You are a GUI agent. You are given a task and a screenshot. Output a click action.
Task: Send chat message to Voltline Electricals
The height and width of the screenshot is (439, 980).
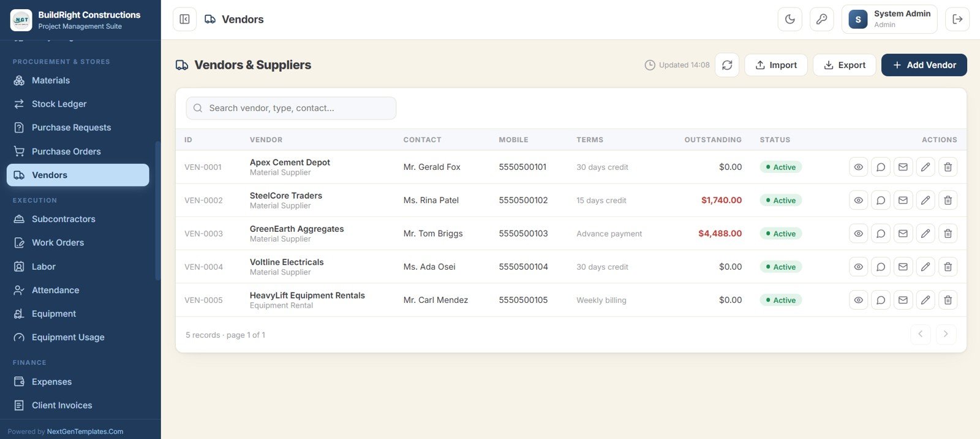click(x=881, y=267)
